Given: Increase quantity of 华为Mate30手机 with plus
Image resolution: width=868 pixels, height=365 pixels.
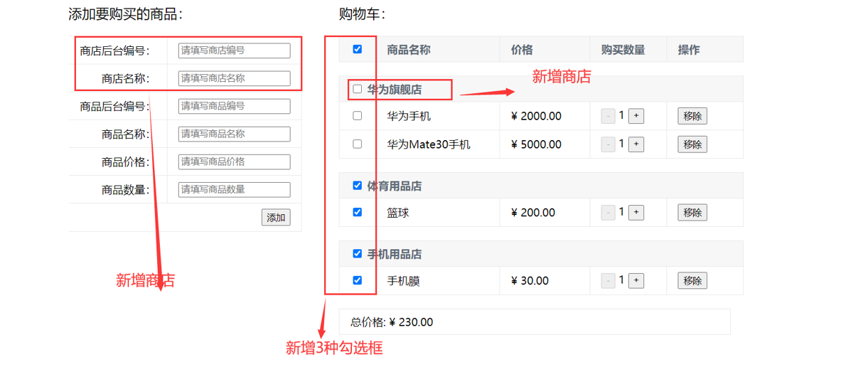Looking at the screenshot, I should [636, 144].
